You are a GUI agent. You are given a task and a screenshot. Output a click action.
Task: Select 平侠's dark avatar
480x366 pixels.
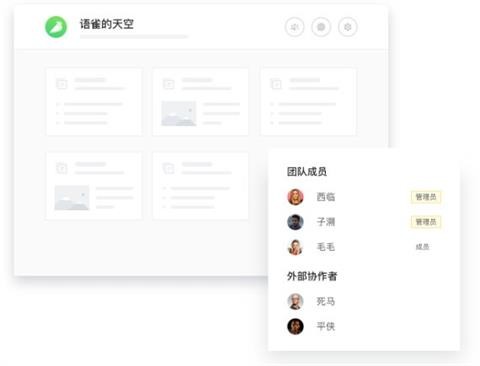click(x=295, y=326)
